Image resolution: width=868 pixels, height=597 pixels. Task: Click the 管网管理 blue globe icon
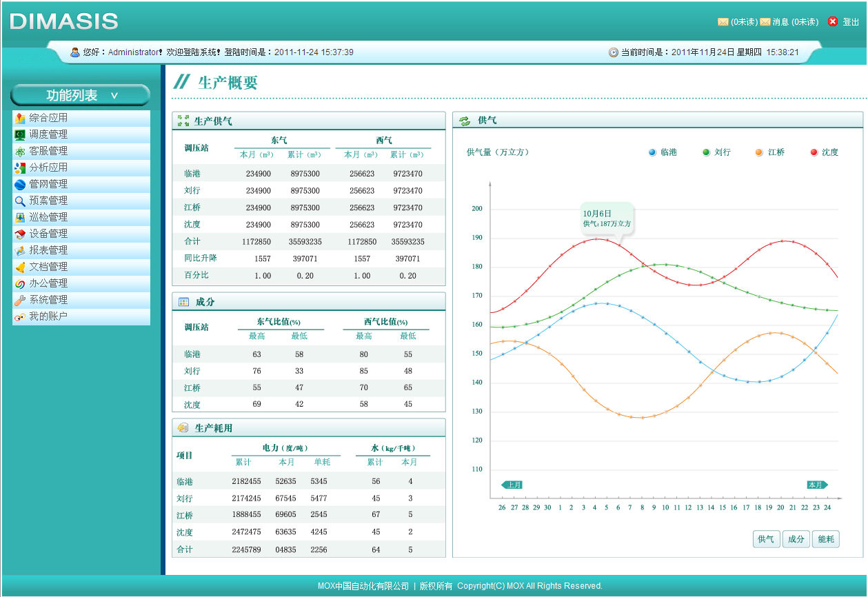tap(20, 184)
